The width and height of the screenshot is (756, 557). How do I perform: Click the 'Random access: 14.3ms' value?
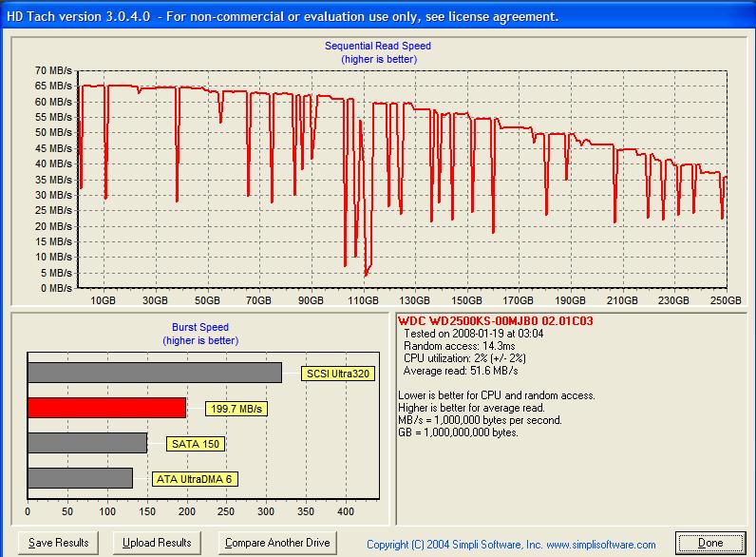(459, 346)
